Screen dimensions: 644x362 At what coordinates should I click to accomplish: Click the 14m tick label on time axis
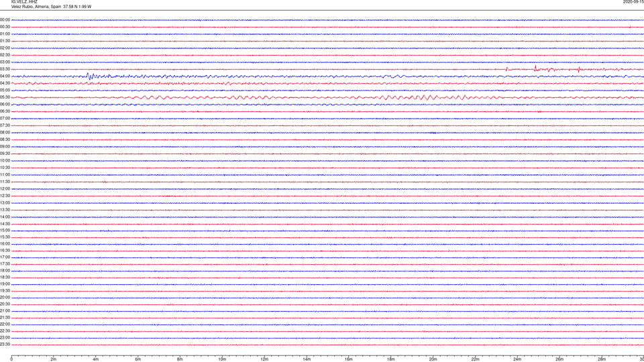(307, 359)
